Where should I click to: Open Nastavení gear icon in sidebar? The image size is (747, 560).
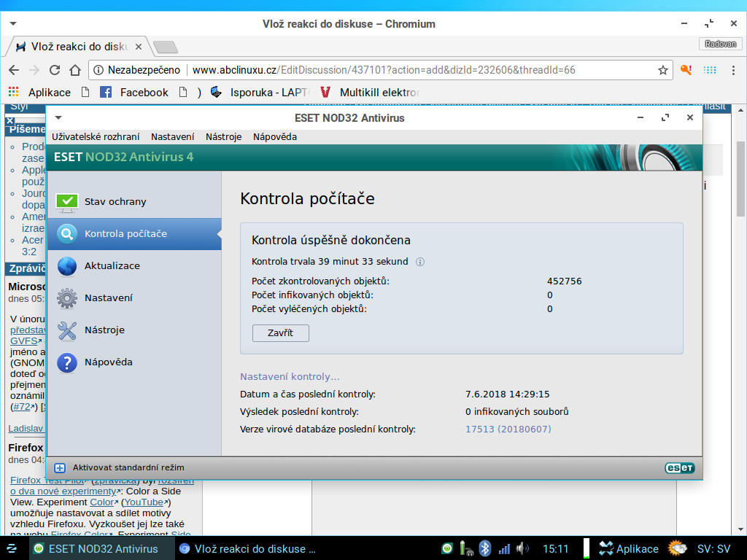(66, 298)
